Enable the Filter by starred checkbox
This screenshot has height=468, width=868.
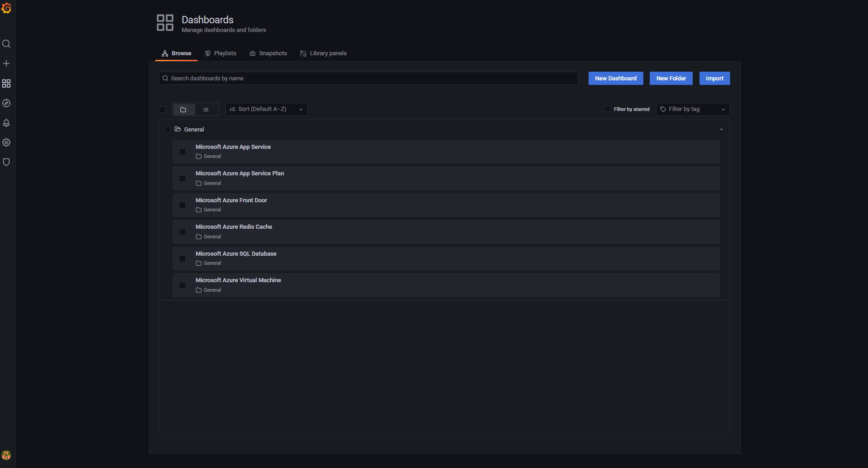tap(607, 109)
